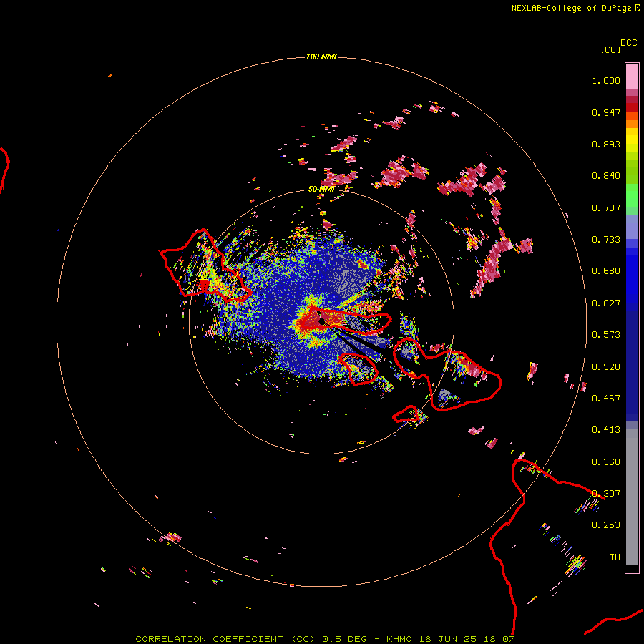Click the 0.467 scale value
Image resolution: width=644 pixels, height=644 pixels.
pos(606,399)
